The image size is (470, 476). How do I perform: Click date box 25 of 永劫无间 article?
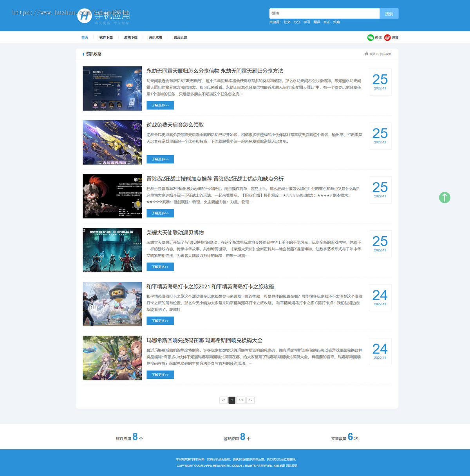coord(380,82)
